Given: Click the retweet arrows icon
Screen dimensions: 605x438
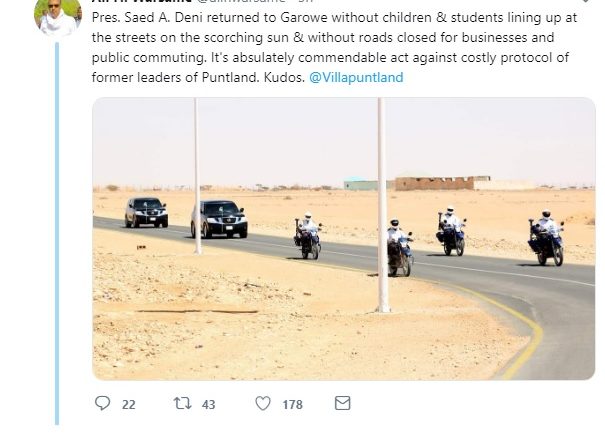Looking at the screenshot, I should 182,404.
